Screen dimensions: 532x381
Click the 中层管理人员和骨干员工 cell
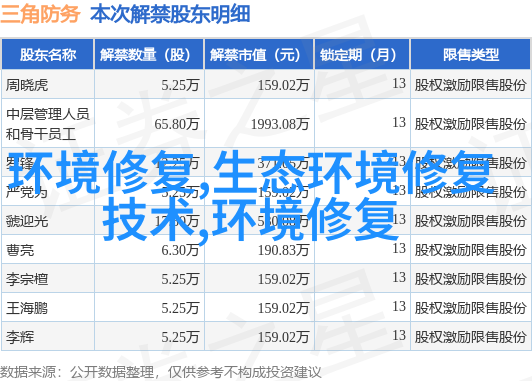48,124
